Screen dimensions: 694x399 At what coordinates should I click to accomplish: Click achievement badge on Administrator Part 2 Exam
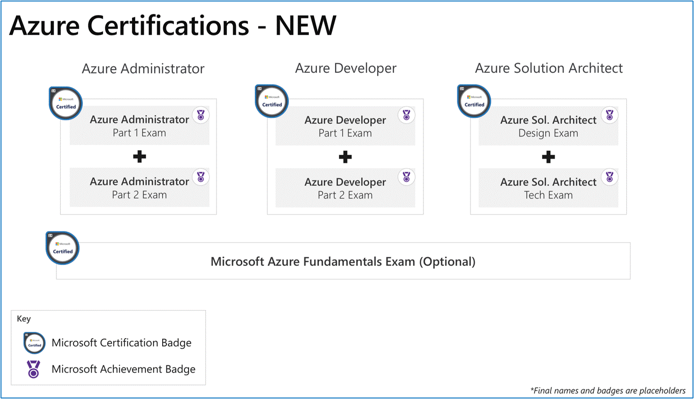tap(200, 177)
